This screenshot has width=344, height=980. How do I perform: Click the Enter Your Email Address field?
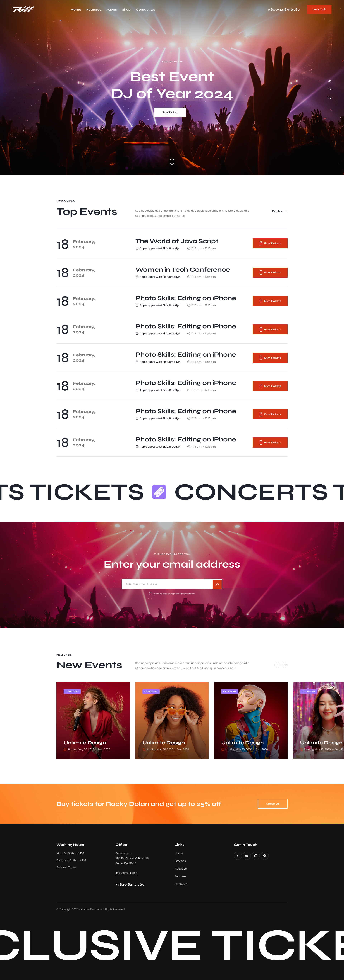pos(167,584)
